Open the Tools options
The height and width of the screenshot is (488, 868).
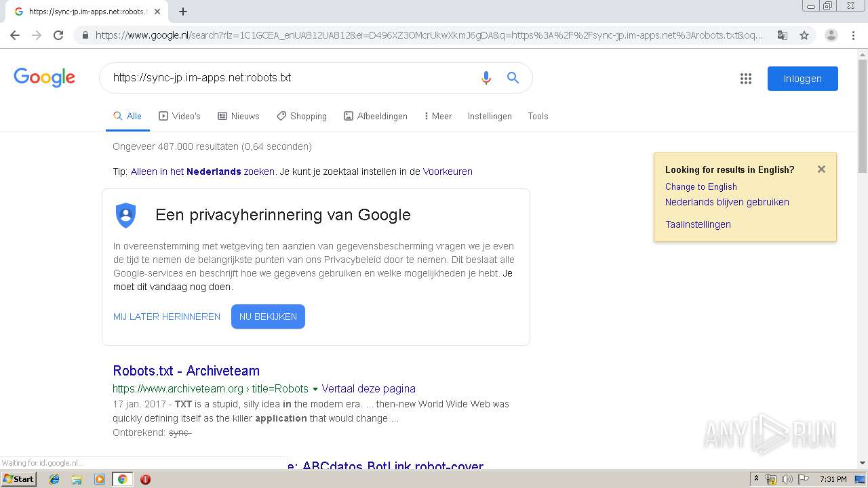click(x=538, y=116)
